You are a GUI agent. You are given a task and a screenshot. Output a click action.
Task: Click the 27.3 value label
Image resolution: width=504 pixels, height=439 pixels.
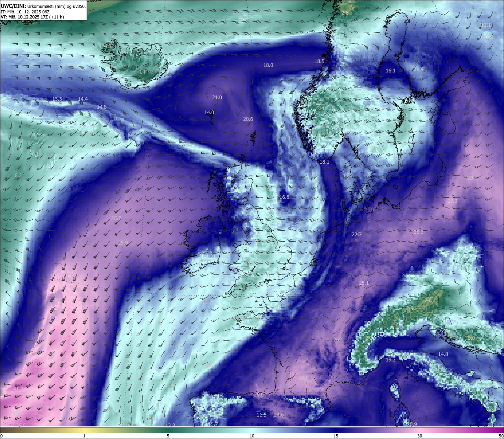click(x=452, y=201)
